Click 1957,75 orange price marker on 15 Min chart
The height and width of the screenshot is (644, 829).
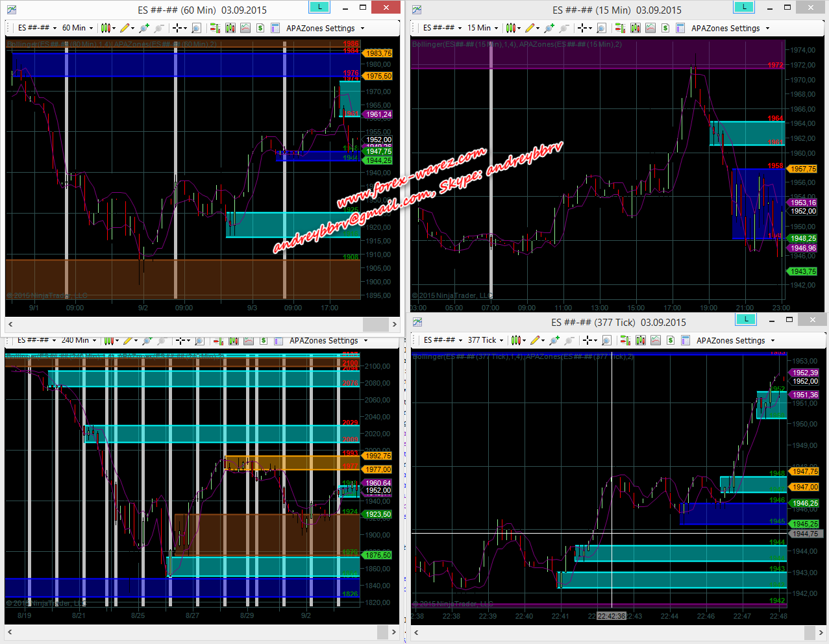802,169
